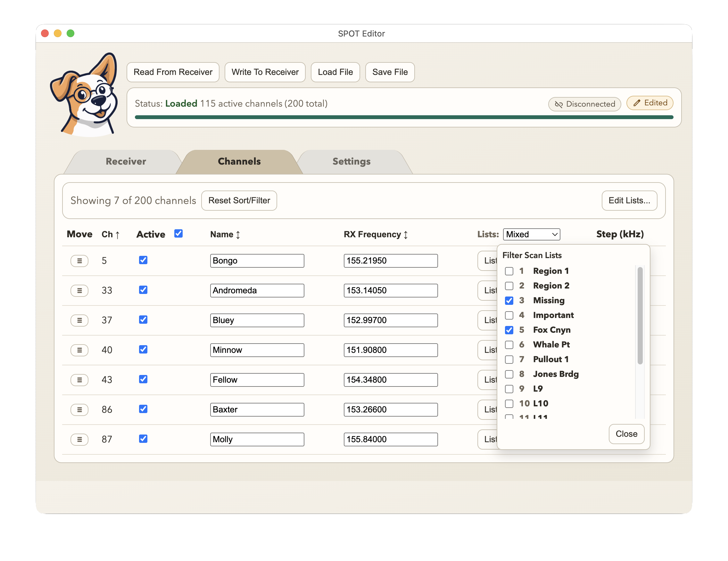Viewport: 728px width, 561px height.
Task: Click the Edited pencil badge
Action: 650,102
